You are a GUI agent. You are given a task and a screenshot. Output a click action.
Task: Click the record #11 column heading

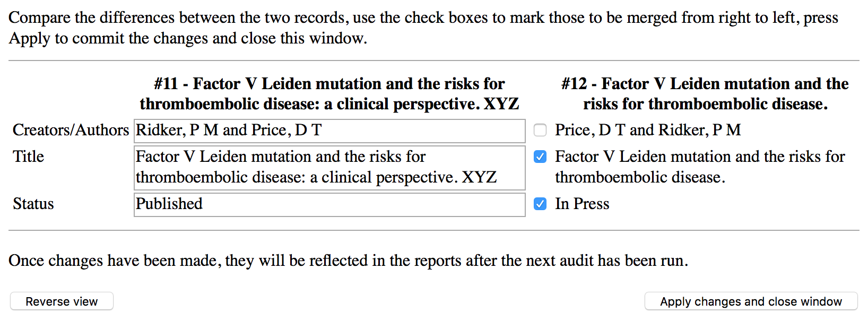329,94
